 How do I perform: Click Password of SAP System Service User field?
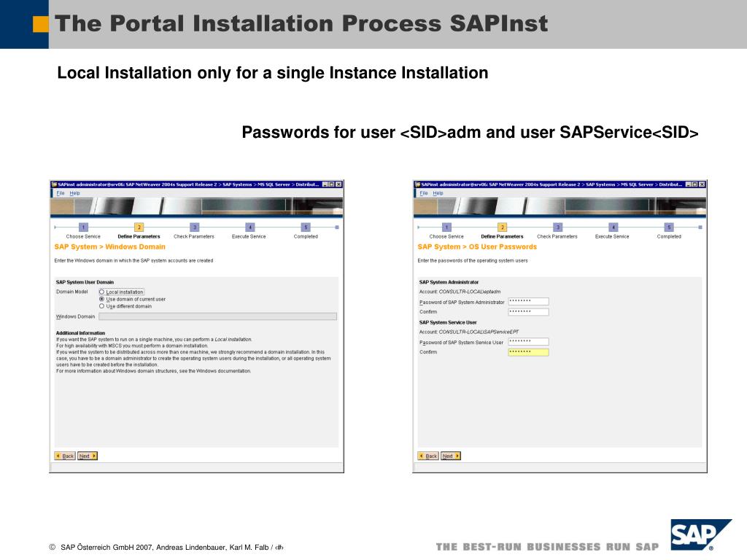[528, 341]
